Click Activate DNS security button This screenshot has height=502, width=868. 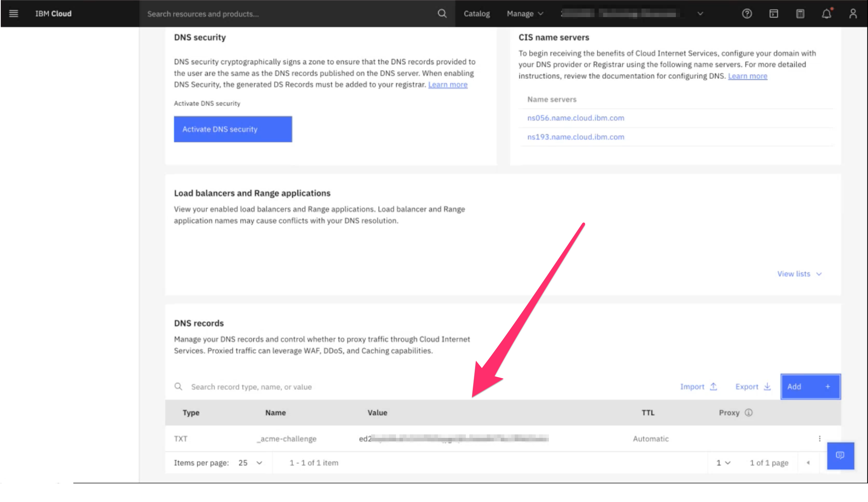pyautogui.click(x=233, y=129)
